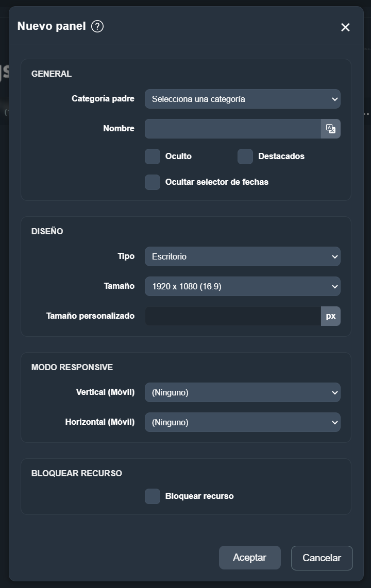Open the Horizontal (Móvil) dropdown

click(x=242, y=422)
